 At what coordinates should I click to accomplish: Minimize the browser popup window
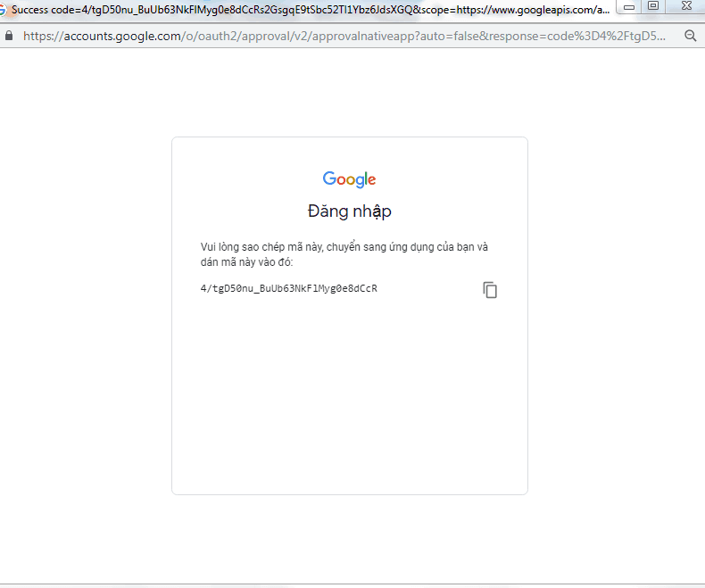point(629,7)
